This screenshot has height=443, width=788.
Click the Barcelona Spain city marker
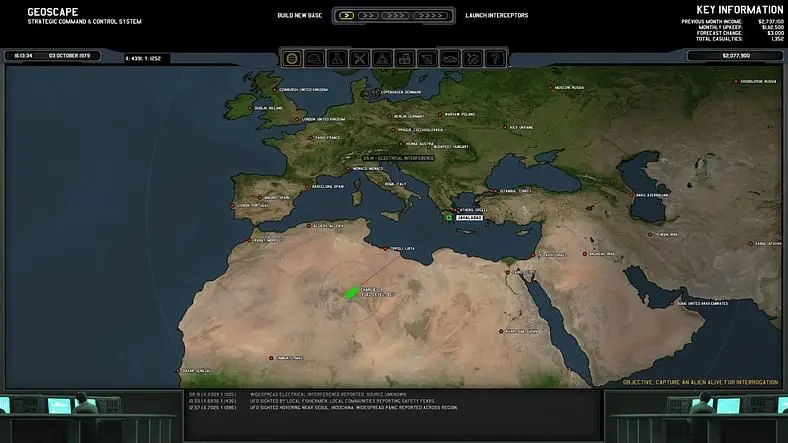(x=308, y=187)
